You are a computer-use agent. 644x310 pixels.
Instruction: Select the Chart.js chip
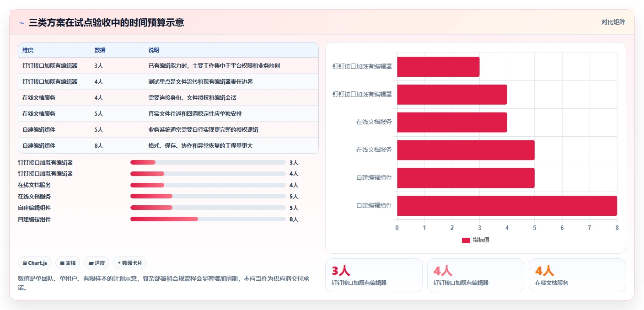coord(35,263)
